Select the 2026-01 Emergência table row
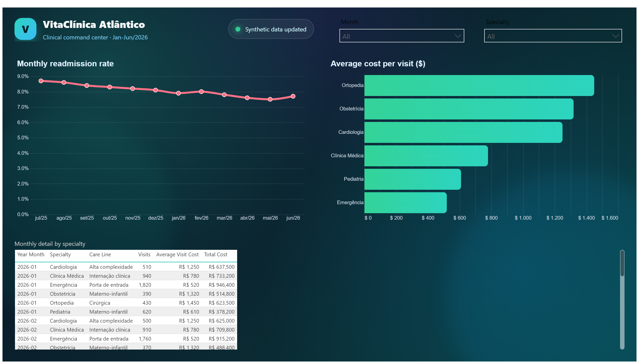The height and width of the screenshot is (364, 639). tap(126, 285)
